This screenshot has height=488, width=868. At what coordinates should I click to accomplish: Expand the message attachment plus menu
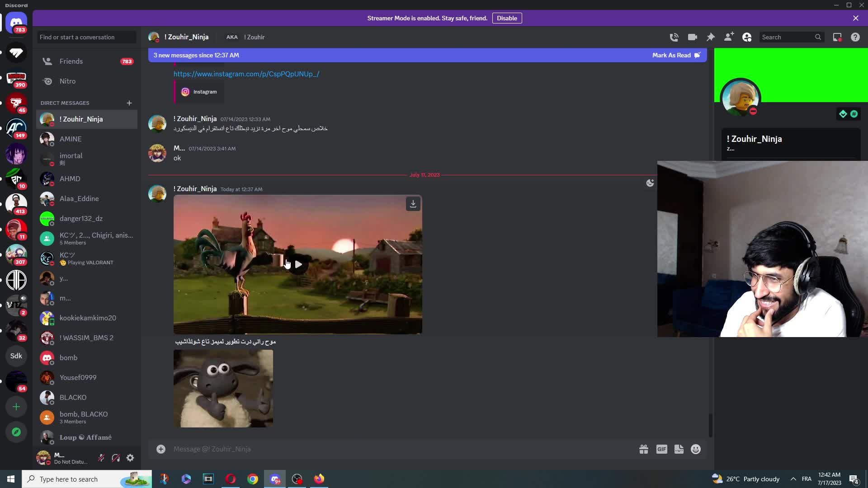tap(161, 449)
